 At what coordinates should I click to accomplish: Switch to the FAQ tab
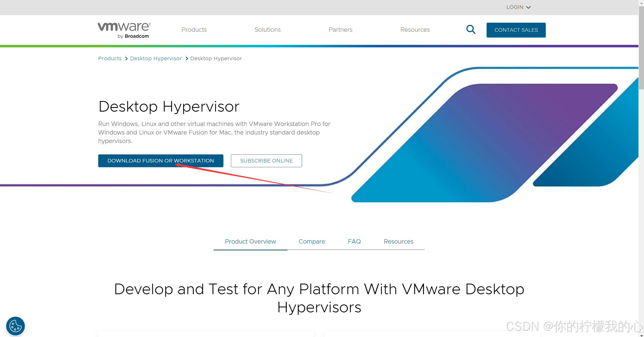pyautogui.click(x=354, y=242)
